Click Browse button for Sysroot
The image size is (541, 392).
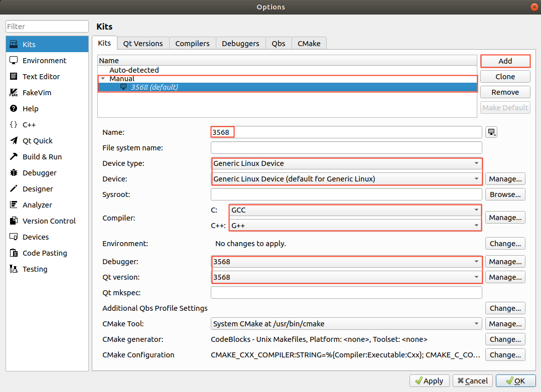pyautogui.click(x=505, y=194)
